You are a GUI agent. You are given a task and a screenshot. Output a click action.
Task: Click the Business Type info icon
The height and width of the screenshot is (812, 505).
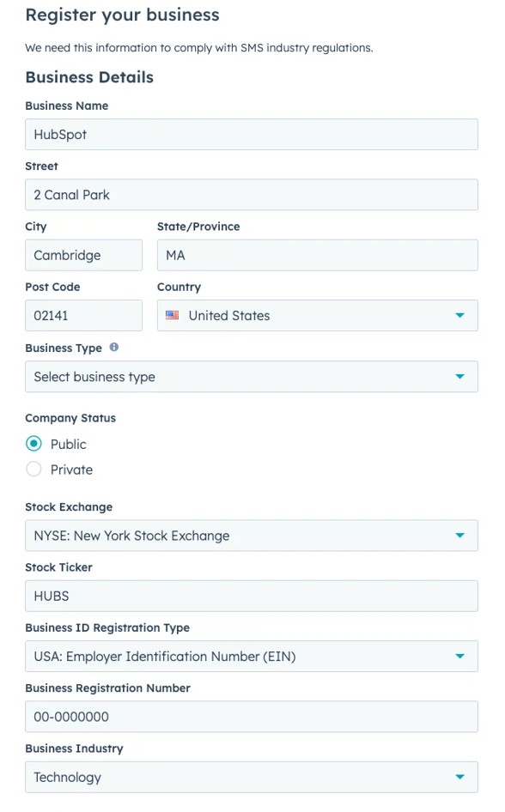tap(114, 348)
